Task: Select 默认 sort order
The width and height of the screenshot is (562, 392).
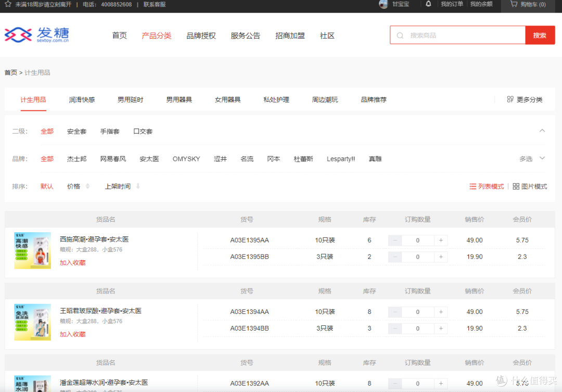Action: point(47,186)
